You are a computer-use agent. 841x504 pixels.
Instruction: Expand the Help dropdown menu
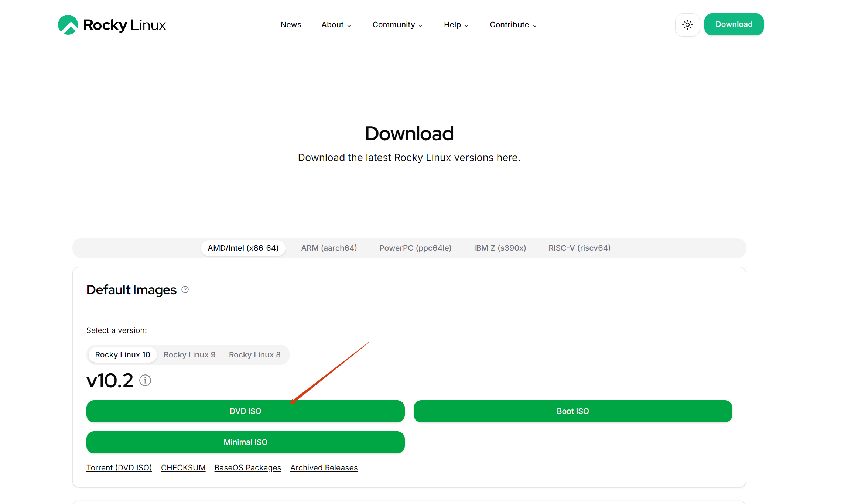[x=457, y=25]
